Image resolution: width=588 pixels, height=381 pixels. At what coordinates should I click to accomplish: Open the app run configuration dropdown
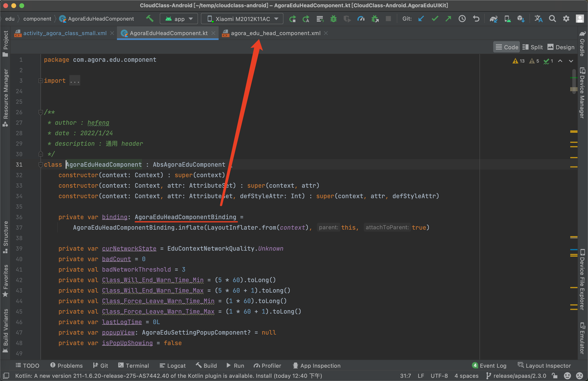click(179, 19)
